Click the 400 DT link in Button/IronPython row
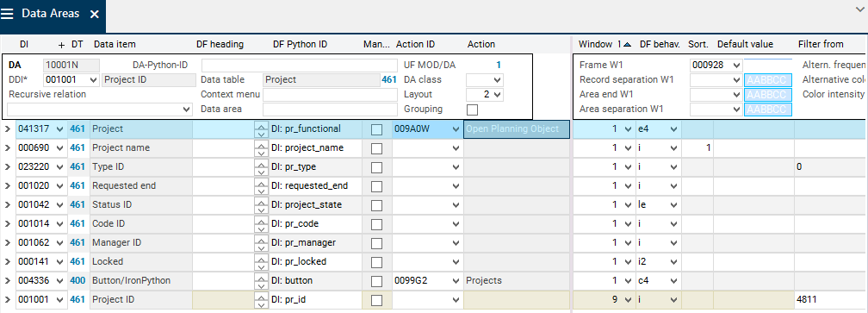Viewport: 868px width, 313px height. [77, 281]
